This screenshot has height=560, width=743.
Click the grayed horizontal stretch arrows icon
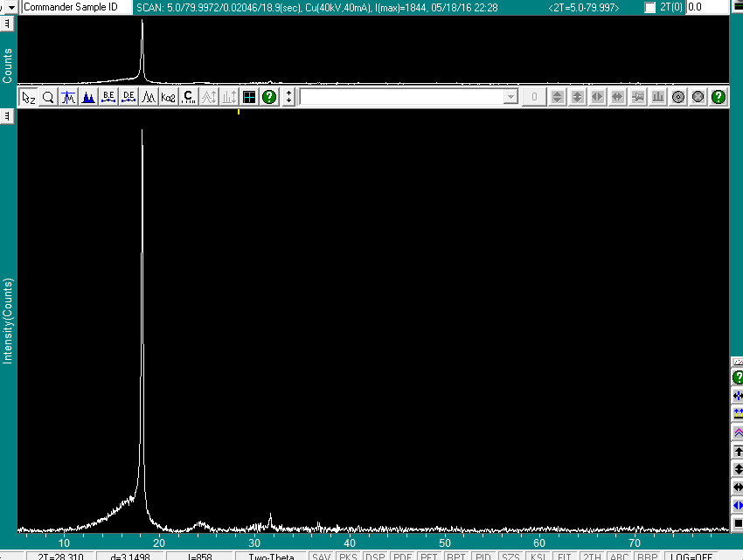click(x=617, y=97)
